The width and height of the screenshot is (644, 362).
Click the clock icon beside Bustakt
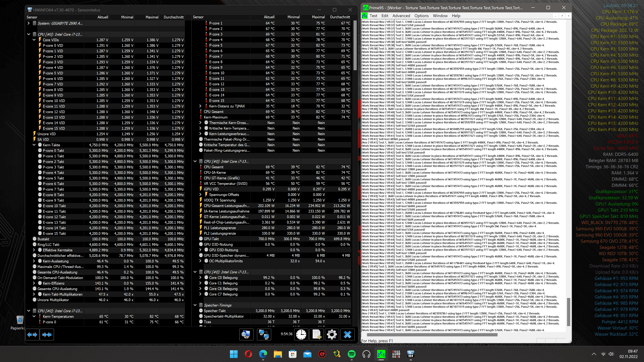tap(35, 239)
